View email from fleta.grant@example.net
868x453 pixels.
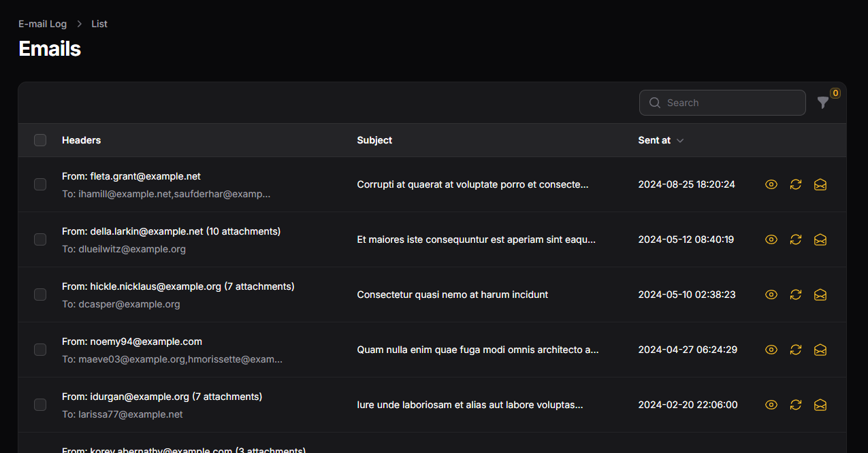click(x=771, y=184)
